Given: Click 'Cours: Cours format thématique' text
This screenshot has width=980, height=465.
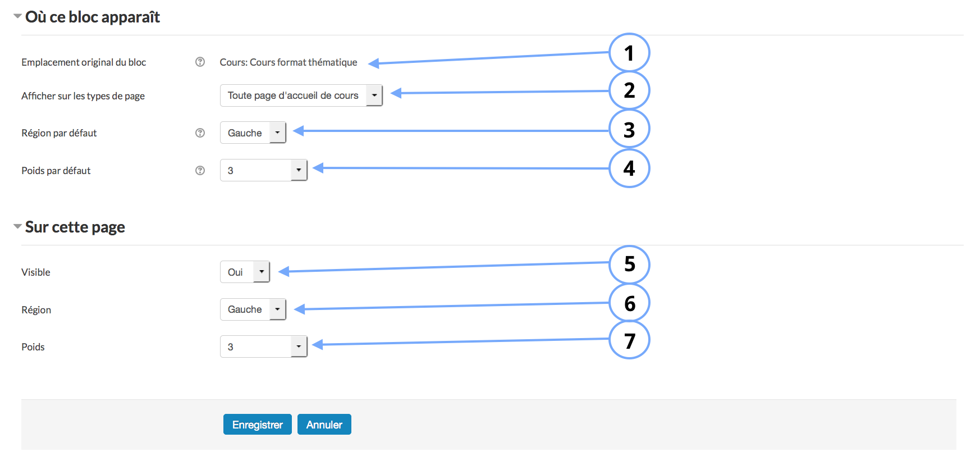Looking at the screenshot, I should (288, 62).
